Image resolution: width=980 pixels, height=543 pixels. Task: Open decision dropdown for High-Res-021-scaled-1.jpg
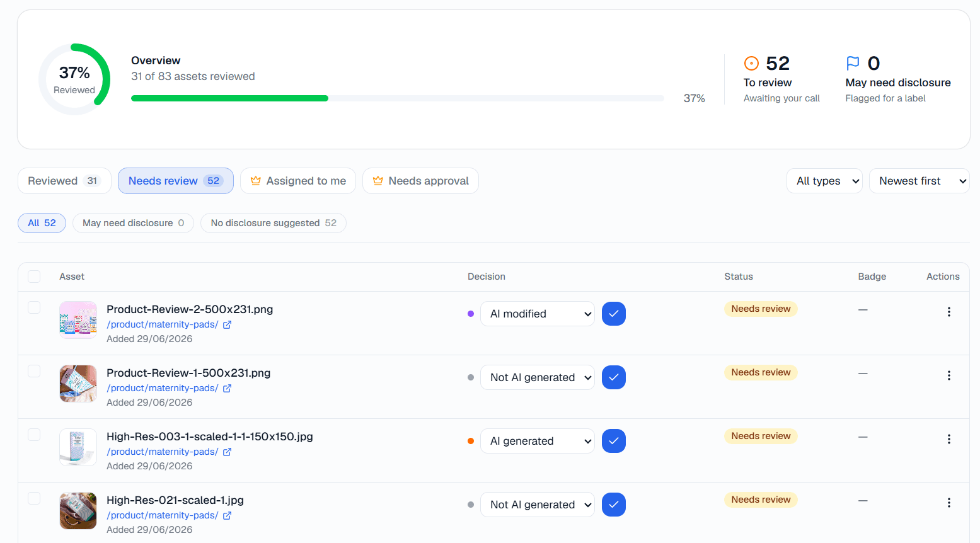(x=537, y=505)
